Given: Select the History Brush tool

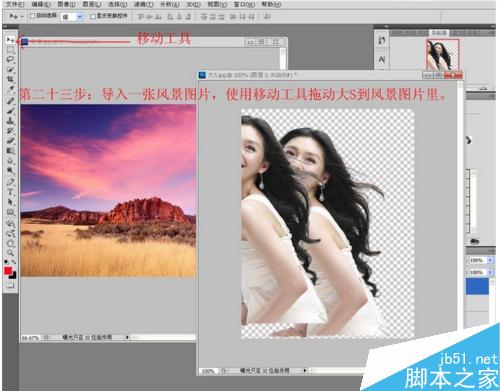Looking at the screenshot, I should tap(10, 130).
